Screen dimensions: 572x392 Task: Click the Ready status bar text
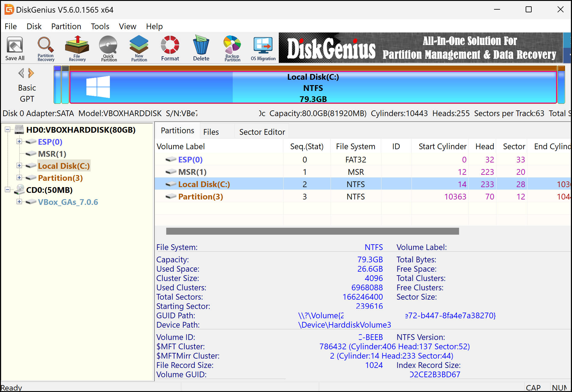[x=11, y=387]
